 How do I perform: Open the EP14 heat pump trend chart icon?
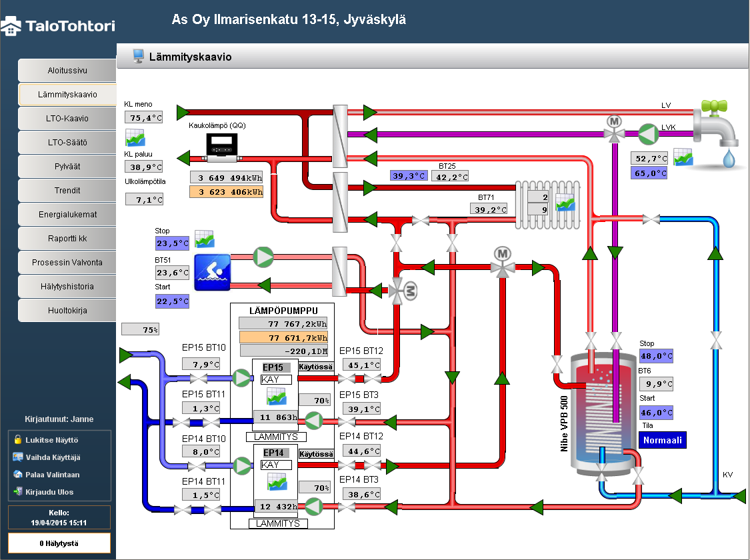click(x=277, y=482)
